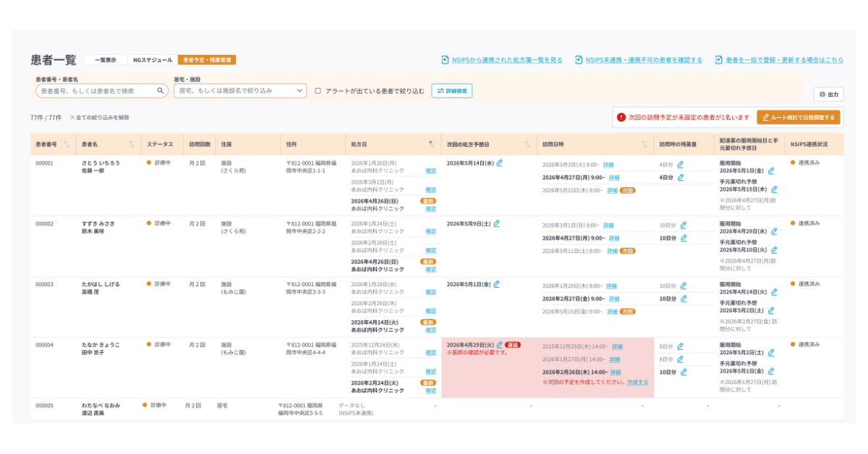This screenshot has height=454, width=868.
Task: Click ルート検討で日程調整する button
Action: pyautogui.click(x=799, y=117)
